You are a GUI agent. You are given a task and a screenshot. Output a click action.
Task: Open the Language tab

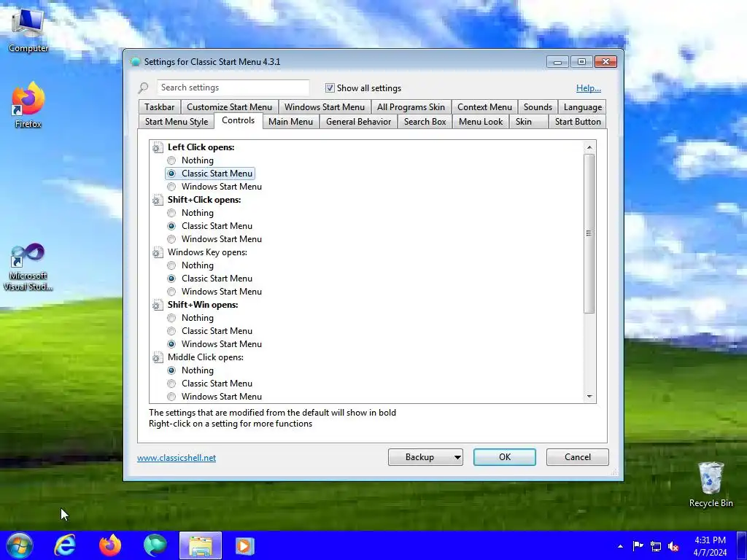[583, 107]
